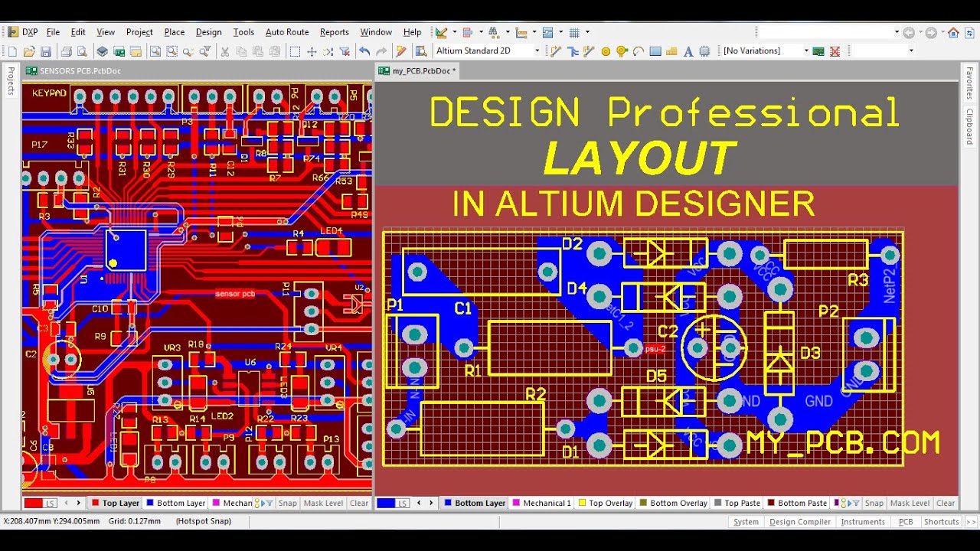Viewport: 980px width, 551px height.
Task: Save the document with the floppy disk icon
Action: click(x=46, y=51)
